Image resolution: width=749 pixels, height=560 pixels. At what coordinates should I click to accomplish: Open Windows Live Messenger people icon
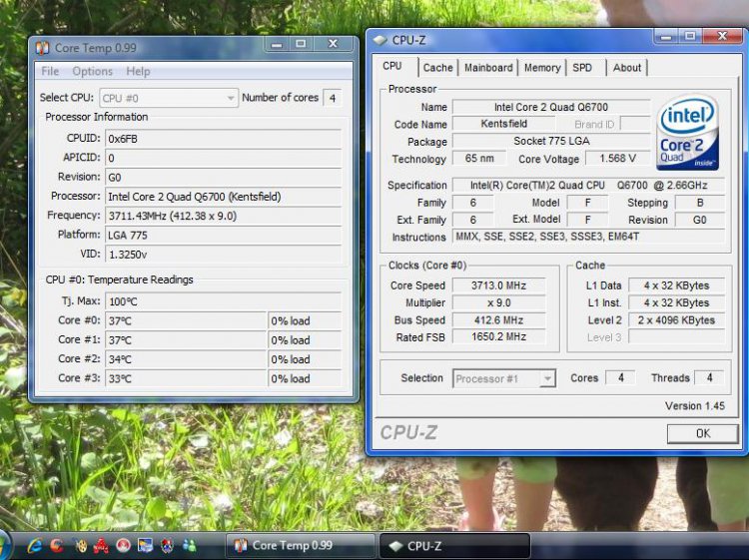pyautogui.click(x=190, y=545)
